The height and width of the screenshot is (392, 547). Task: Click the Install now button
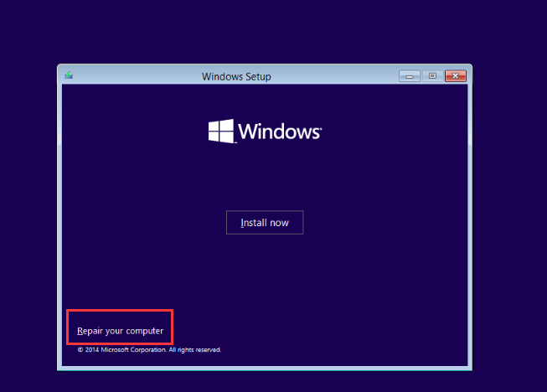[x=264, y=223]
